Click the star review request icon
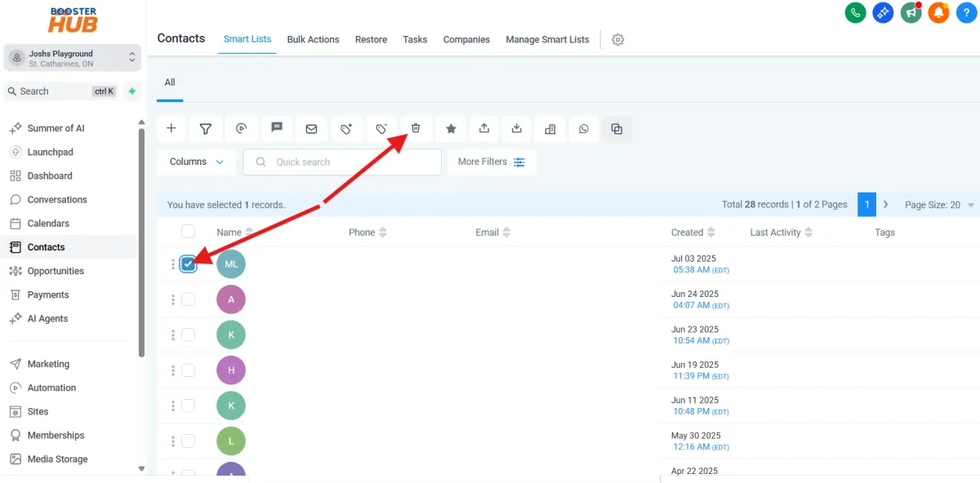The image size is (980, 483). 451,129
